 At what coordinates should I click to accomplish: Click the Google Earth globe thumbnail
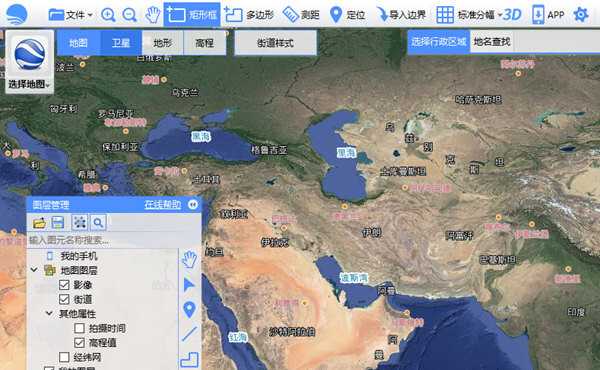29,54
